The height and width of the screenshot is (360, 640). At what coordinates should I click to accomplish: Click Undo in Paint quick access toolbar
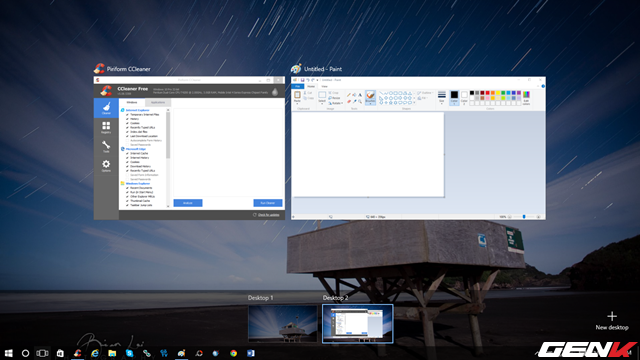(x=308, y=80)
